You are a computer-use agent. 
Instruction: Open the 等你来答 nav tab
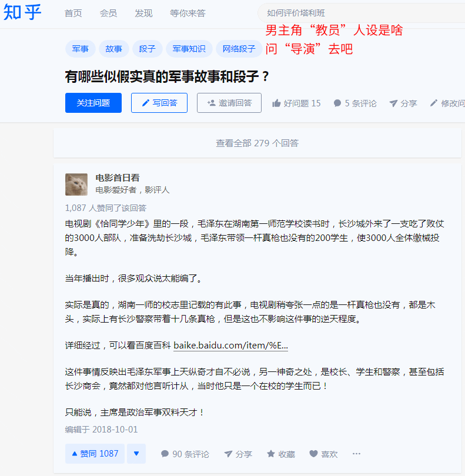pyautogui.click(x=188, y=13)
